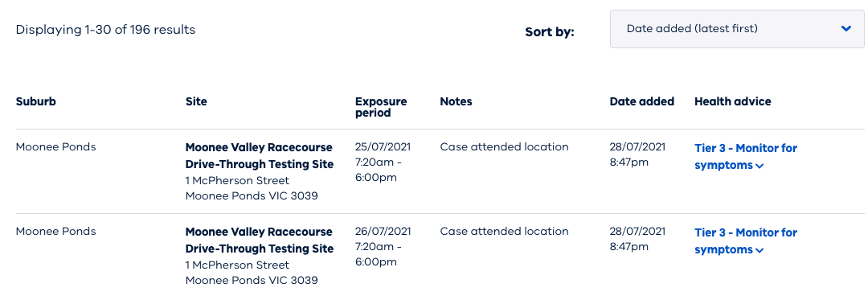Select the Notes column header

coord(457,101)
